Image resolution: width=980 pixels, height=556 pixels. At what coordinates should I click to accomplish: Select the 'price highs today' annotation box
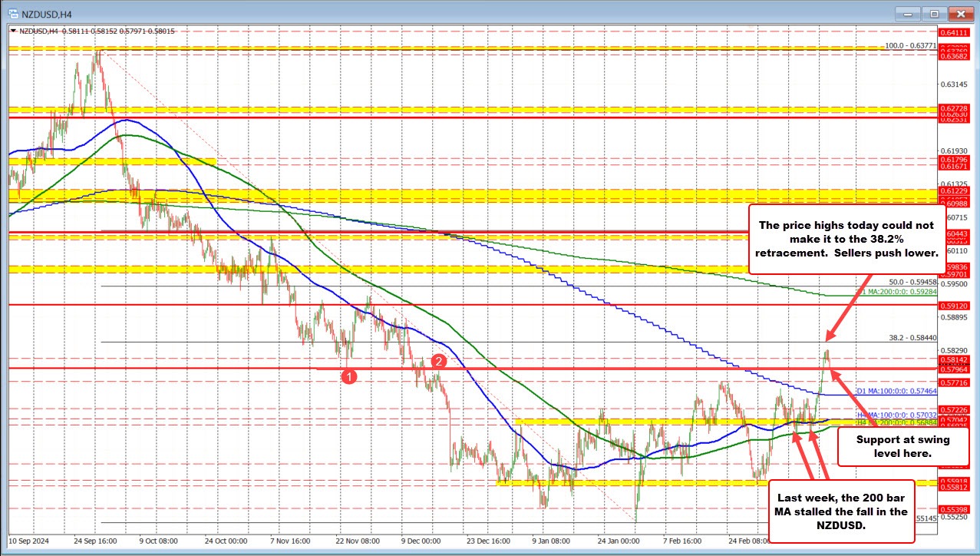coord(846,239)
